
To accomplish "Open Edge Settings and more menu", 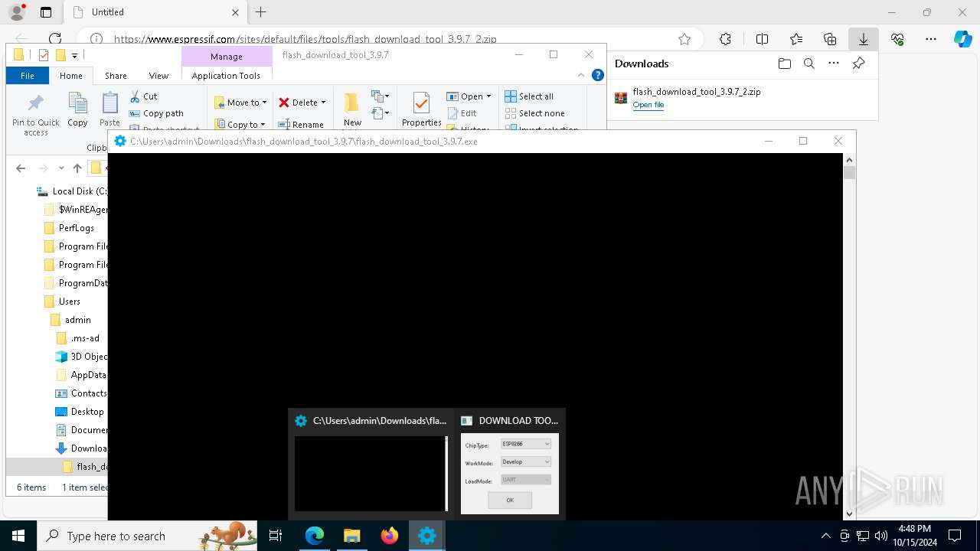I will click(931, 39).
